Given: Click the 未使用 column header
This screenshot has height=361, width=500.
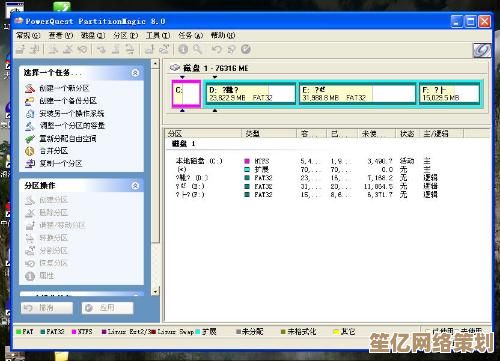Looking at the screenshot, I should point(376,134).
